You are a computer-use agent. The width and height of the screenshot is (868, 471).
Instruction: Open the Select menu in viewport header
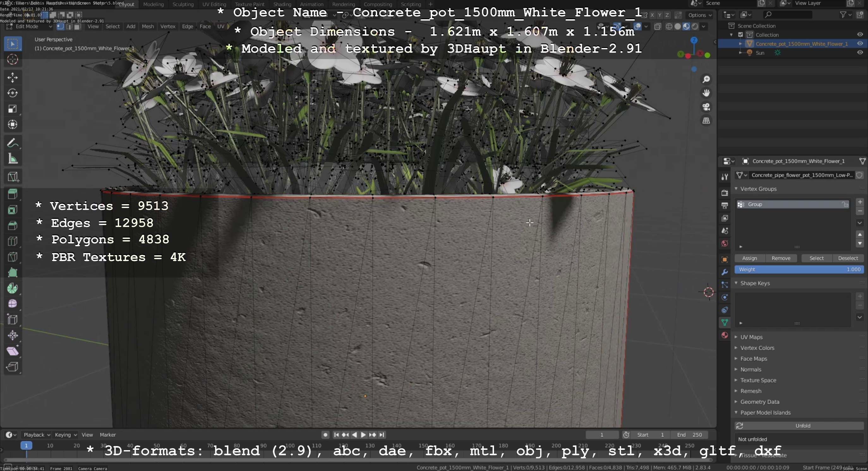tap(112, 26)
